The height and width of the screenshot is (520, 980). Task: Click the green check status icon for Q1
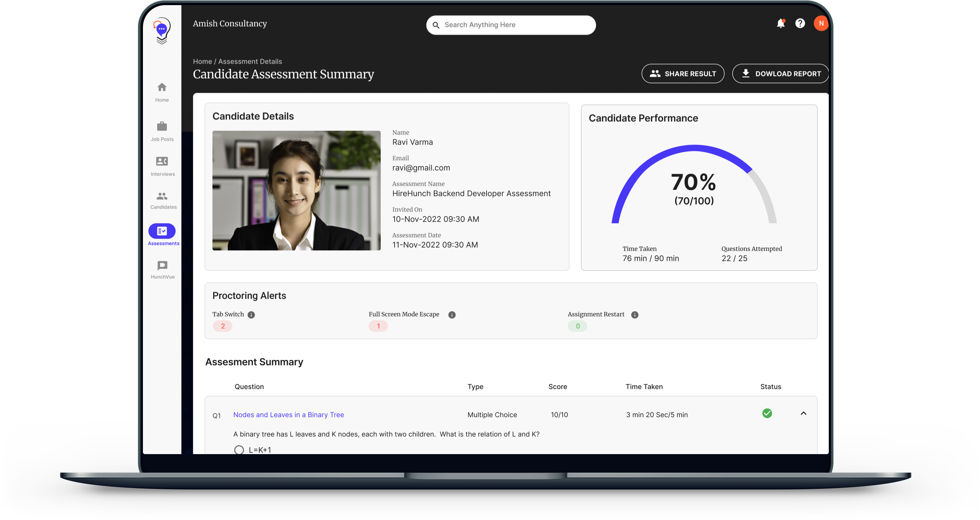pos(767,413)
